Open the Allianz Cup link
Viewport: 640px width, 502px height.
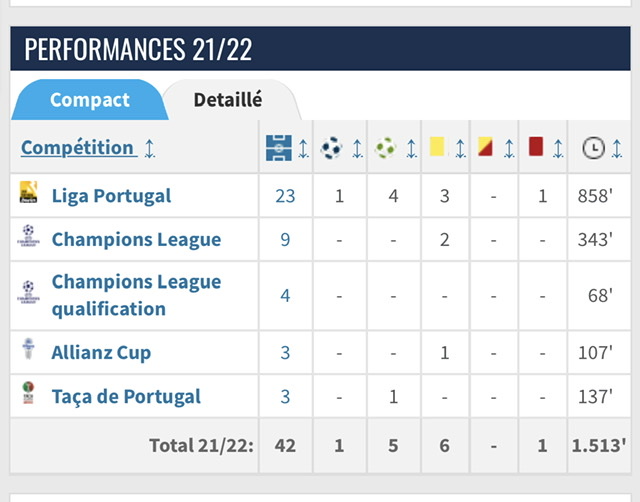pos(101,353)
